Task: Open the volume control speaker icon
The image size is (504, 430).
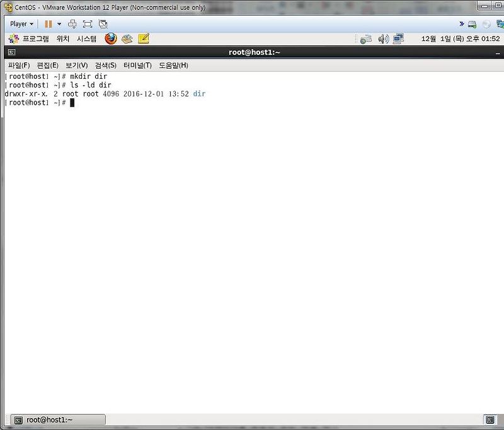Action: (383, 39)
